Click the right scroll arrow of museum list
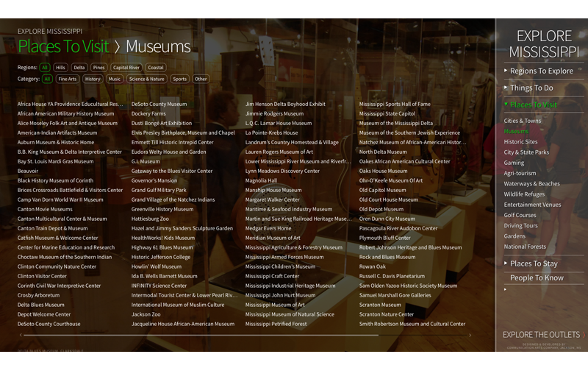The width and height of the screenshot is (588, 368). 470,335
